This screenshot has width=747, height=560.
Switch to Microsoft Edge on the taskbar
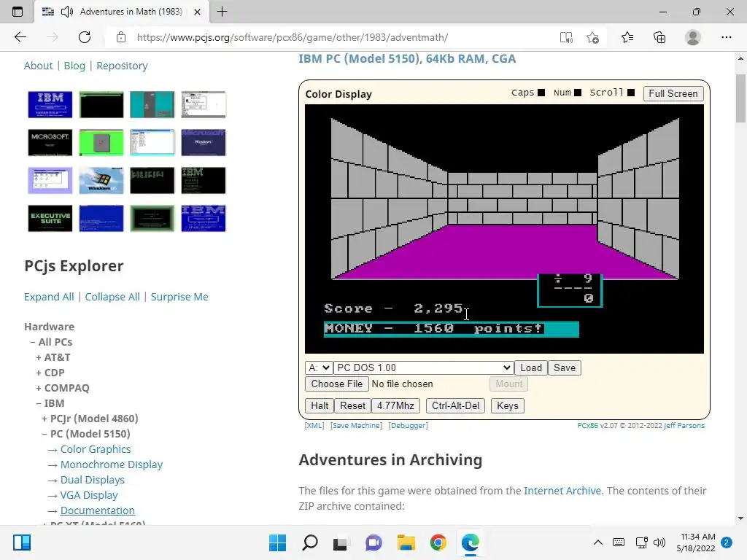tap(471, 542)
